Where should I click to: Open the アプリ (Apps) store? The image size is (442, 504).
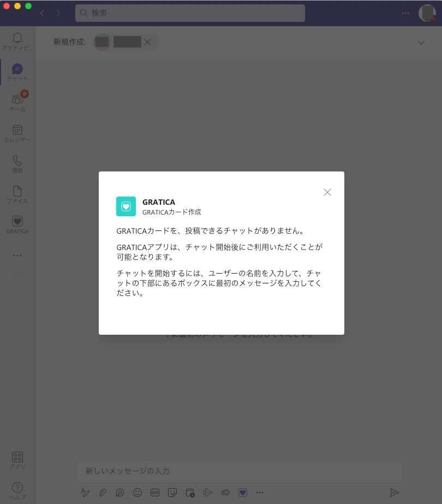click(17, 460)
